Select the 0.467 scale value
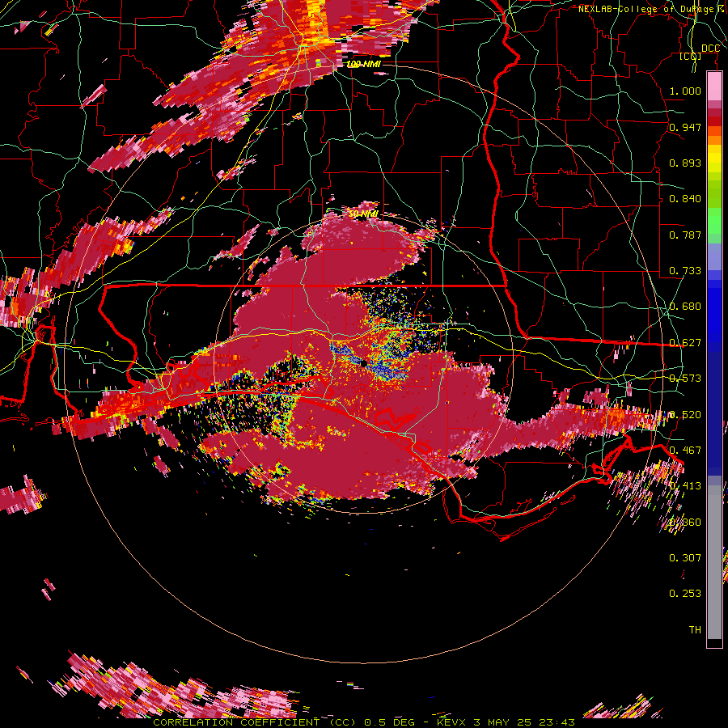 (x=685, y=451)
